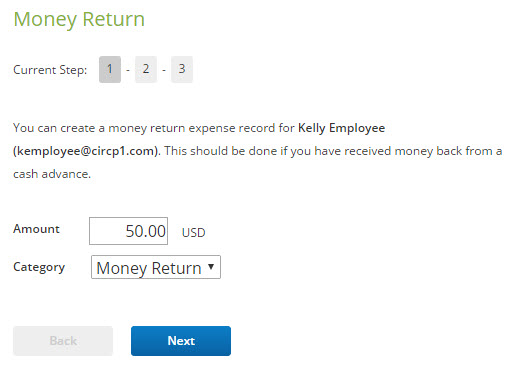Click the Next button
The width and height of the screenshot is (519, 383).
[181, 341]
